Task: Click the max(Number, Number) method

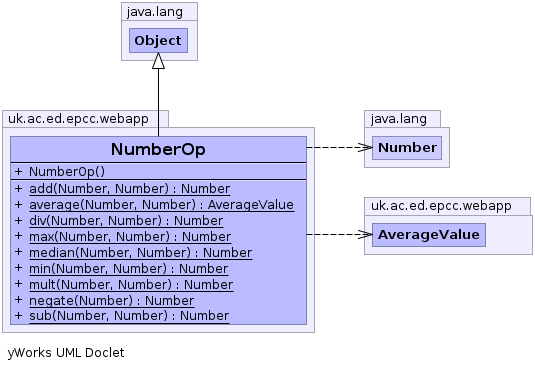Action: [130, 237]
